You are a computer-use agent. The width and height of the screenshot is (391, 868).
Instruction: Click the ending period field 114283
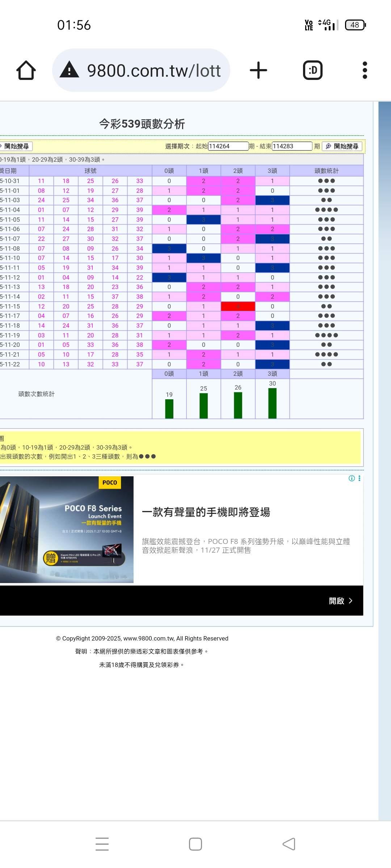coord(292,146)
